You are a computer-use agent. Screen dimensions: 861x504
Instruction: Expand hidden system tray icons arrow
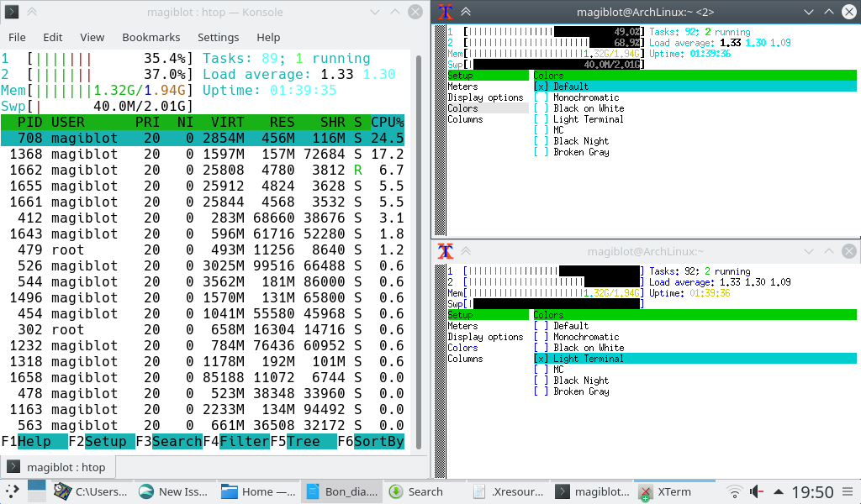[x=778, y=491]
